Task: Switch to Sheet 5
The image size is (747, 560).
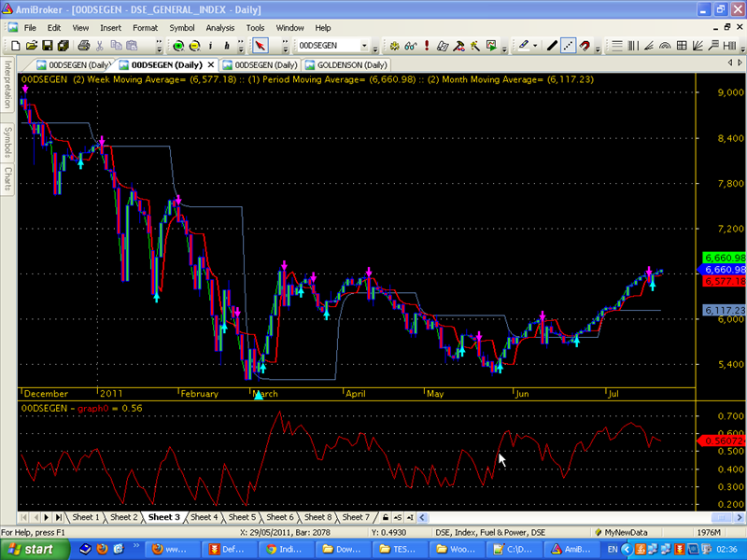Action: (x=242, y=517)
